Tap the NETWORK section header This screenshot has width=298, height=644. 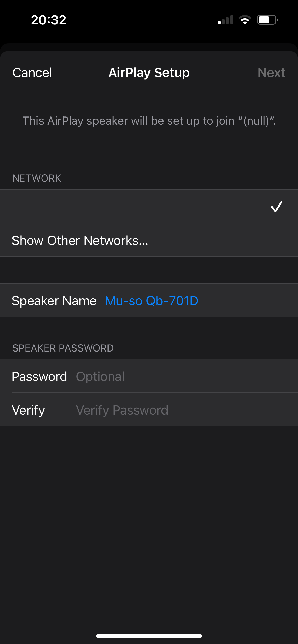(x=37, y=178)
